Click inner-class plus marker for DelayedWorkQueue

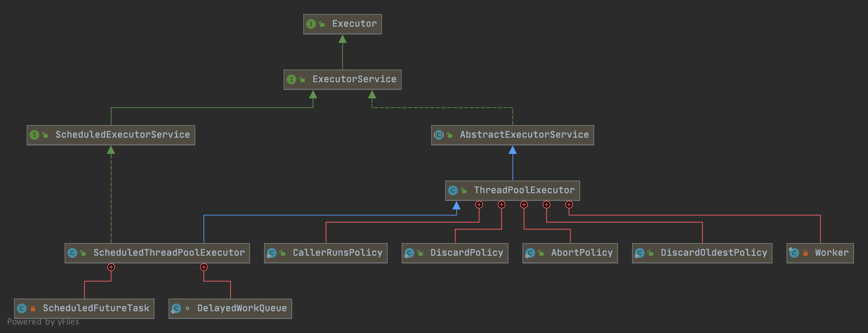(204, 267)
